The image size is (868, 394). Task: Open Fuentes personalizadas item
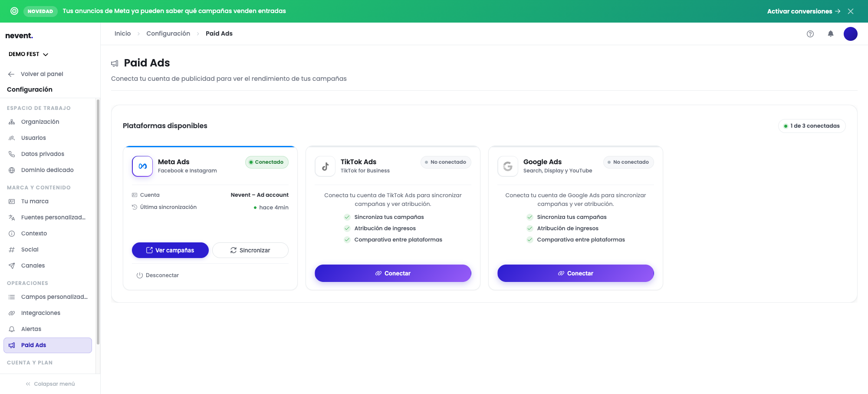pos(48,218)
